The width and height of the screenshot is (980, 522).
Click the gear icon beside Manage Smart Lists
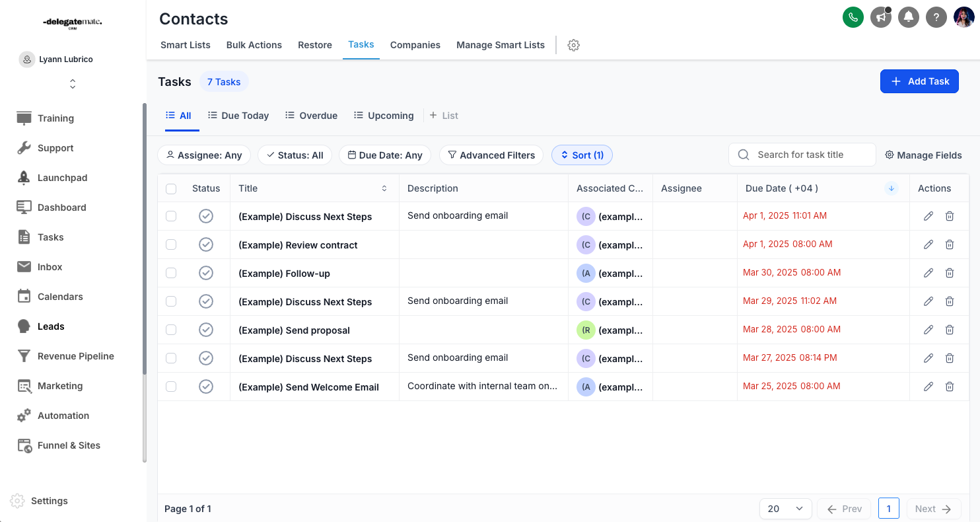(x=574, y=45)
